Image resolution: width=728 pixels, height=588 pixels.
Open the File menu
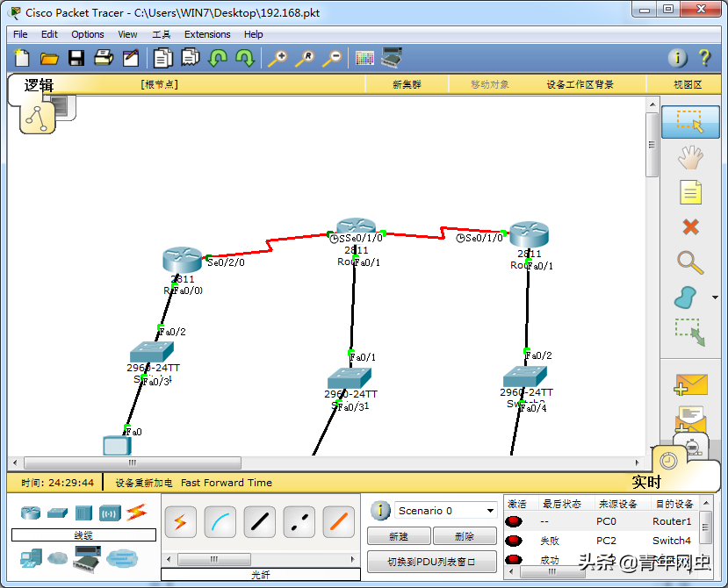[x=20, y=34]
